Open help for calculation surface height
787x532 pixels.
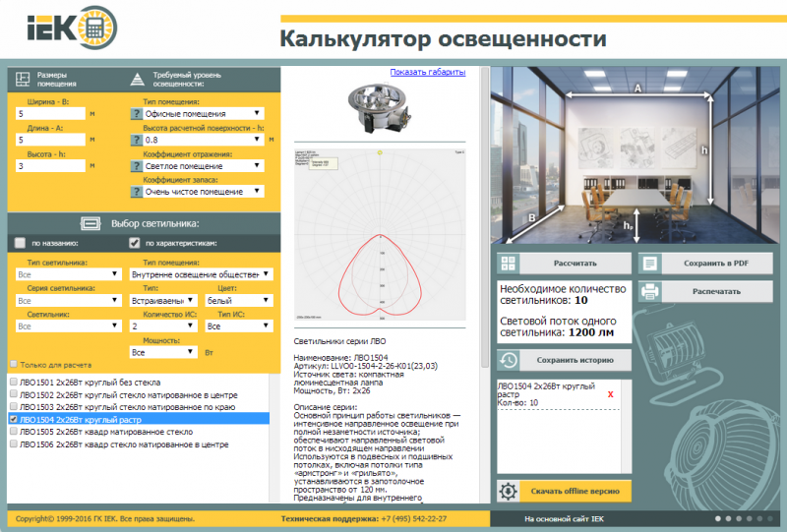point(137,140)
